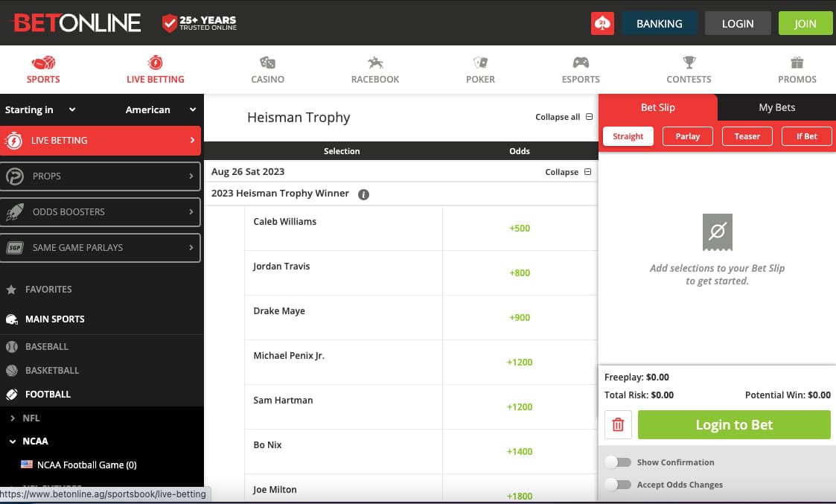Click the Banking button

(660, 24)
